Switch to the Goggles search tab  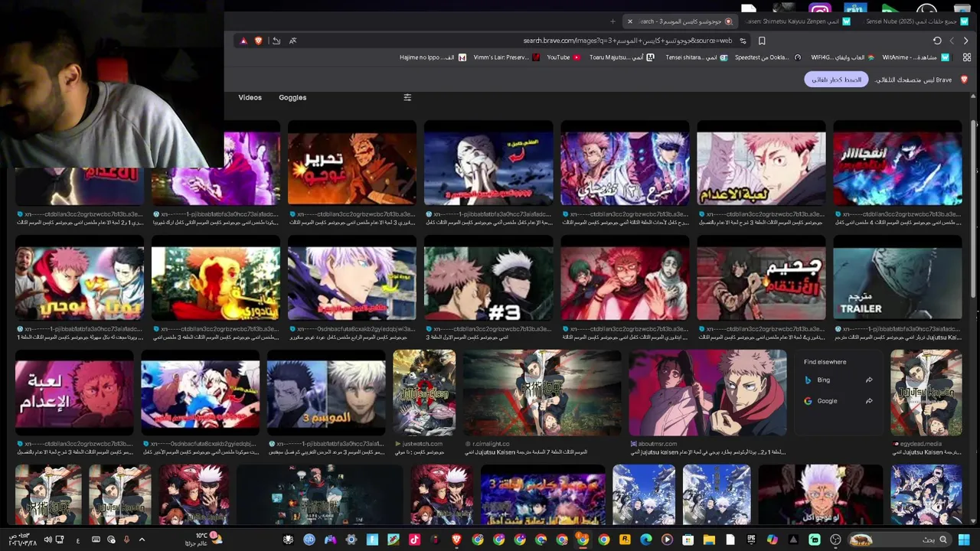(x=292, y=97)
